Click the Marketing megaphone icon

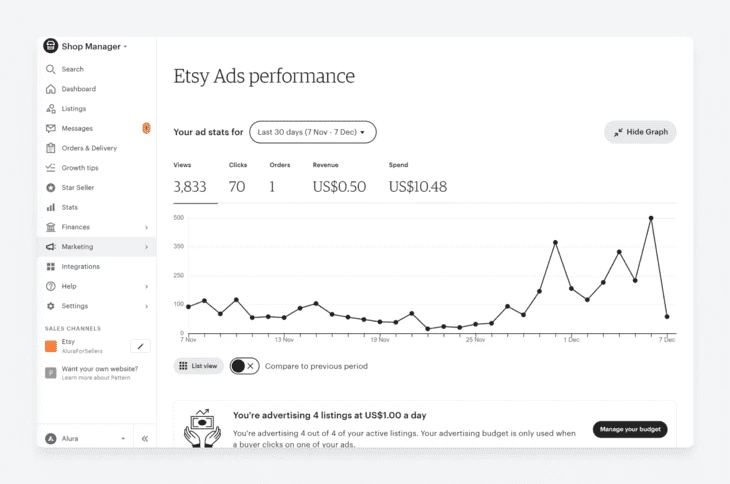[x=50, y=247]
